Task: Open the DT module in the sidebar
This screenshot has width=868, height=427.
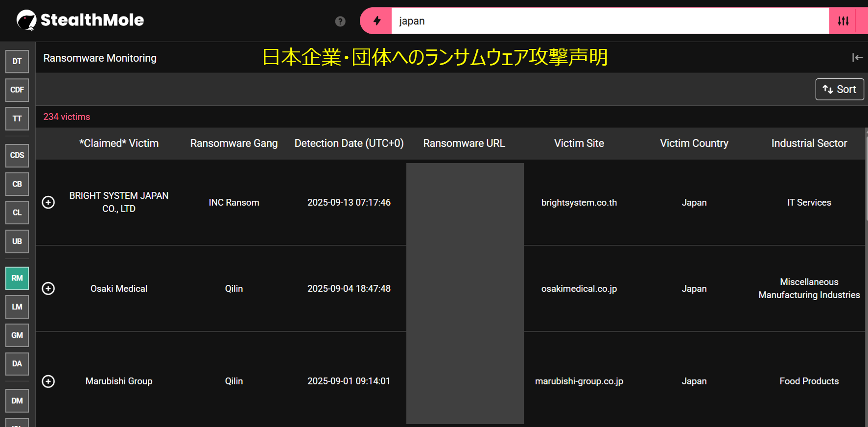Action: (17, 61)
